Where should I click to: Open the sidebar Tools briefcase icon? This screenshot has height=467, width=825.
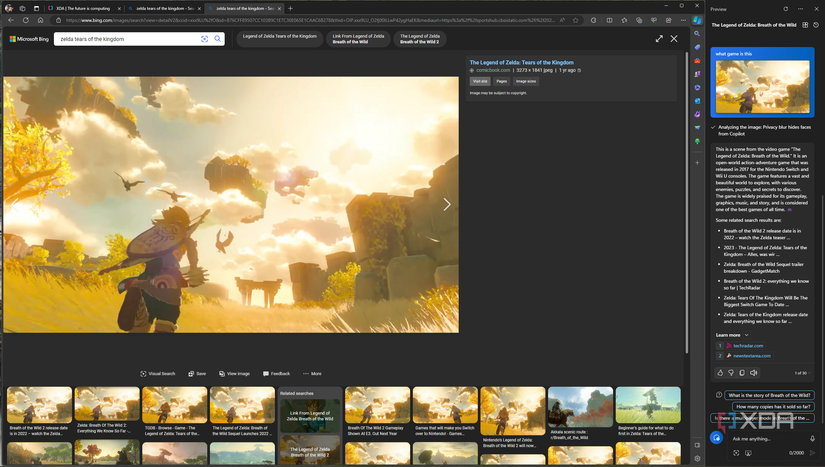pos(697,60)
